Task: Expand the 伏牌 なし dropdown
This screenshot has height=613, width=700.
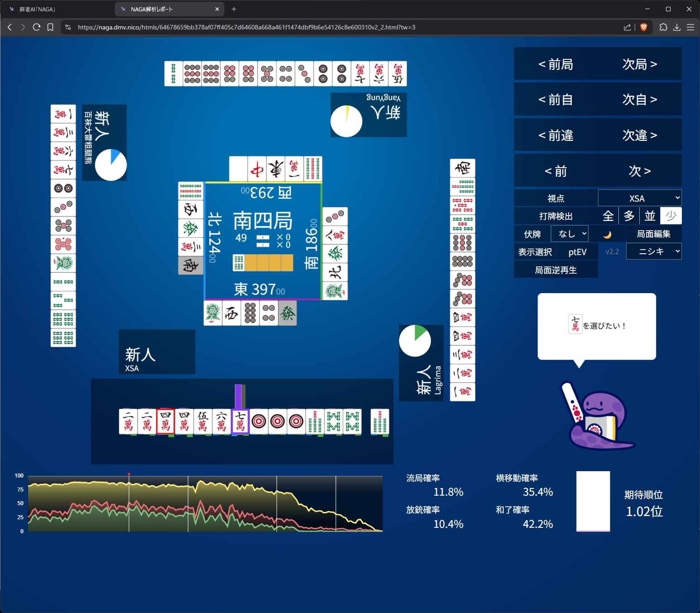Action: tap(569, 234)
